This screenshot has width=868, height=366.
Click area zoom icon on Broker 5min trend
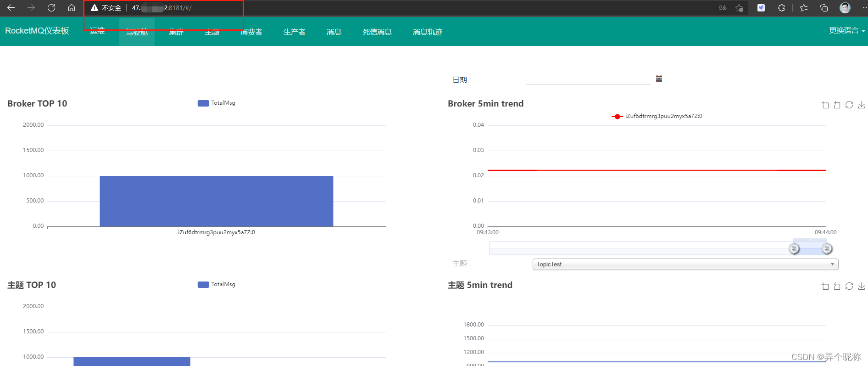[825, 105]
